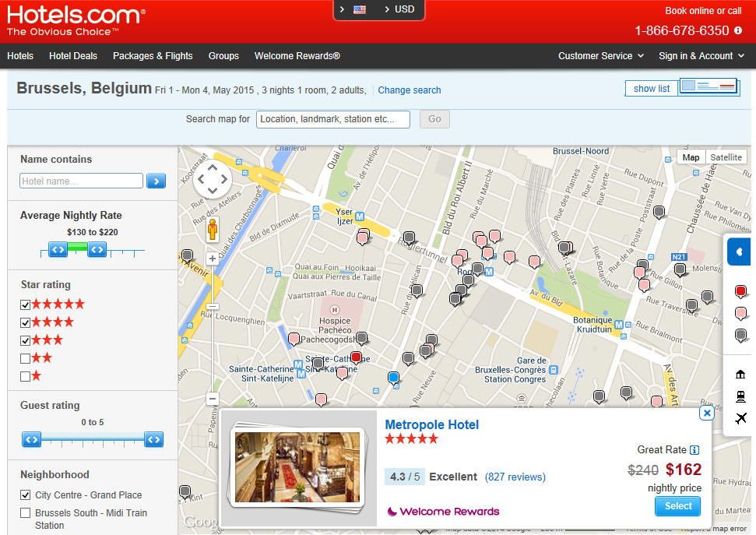Screen dimensions: 756x535
Task: Click the Metropole Hotel photo thumbnail
Action: [x=297, y=467]
